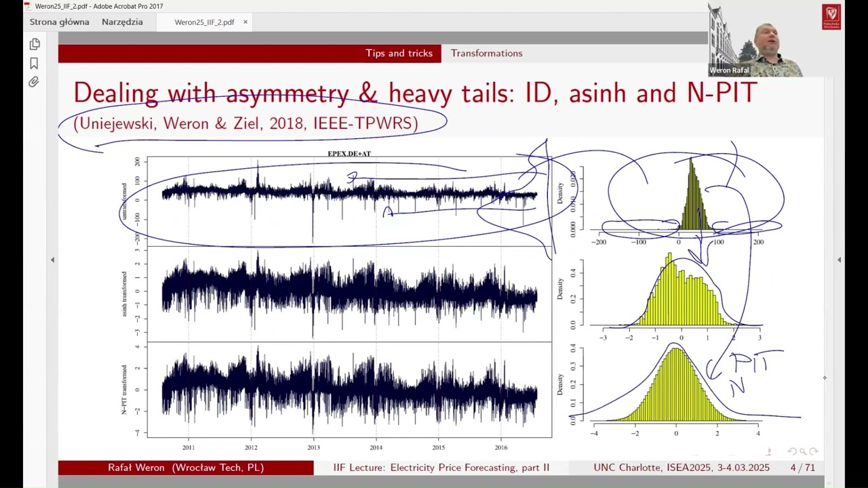Click the Beamer search magnifier icon

803,451
